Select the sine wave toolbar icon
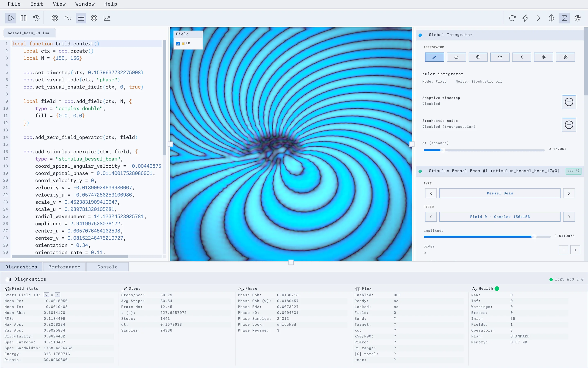Screen dimensions: 588x368 (x=68, y=18)
